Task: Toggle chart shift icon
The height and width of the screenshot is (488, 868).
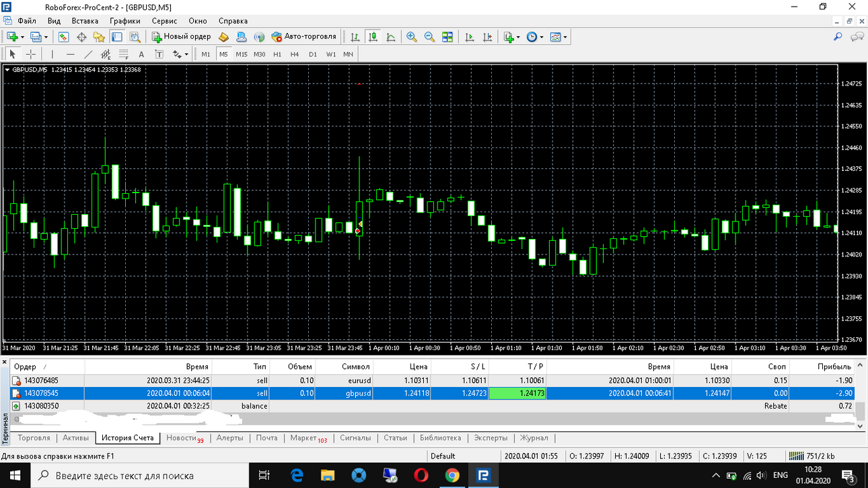Action: coord(487,37)
